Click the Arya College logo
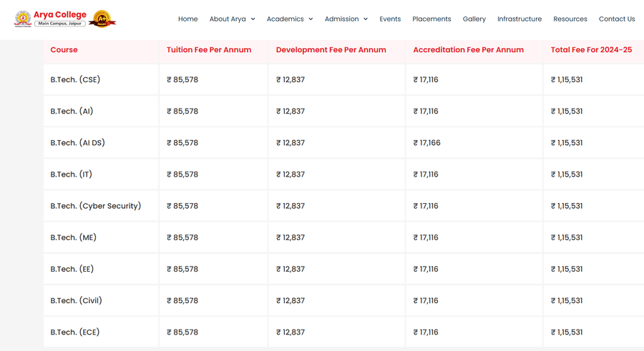The width and height of the screenshot is (644, 351). 50,19
